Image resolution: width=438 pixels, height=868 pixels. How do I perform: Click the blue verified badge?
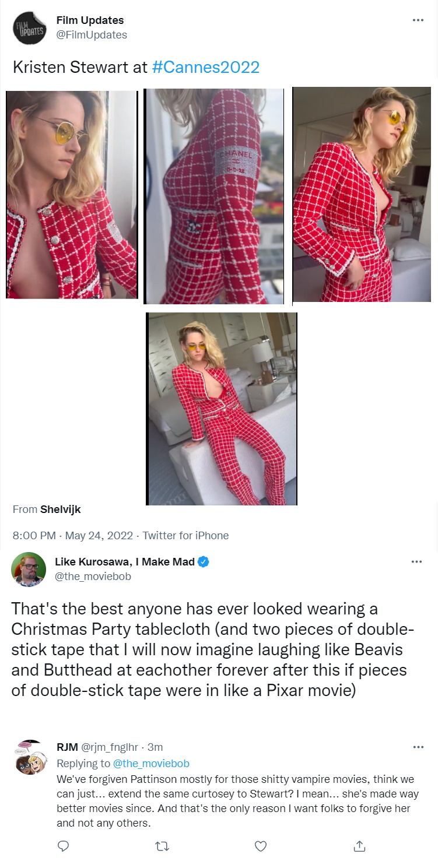tap(204, 562)
